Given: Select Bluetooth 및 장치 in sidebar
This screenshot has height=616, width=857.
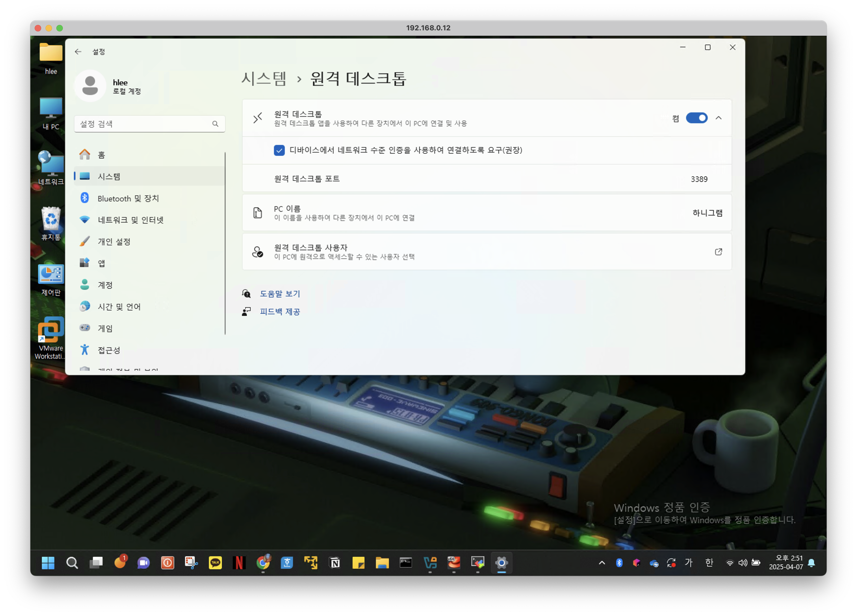Looking at the screenshot, I should [x=128, y=198].
